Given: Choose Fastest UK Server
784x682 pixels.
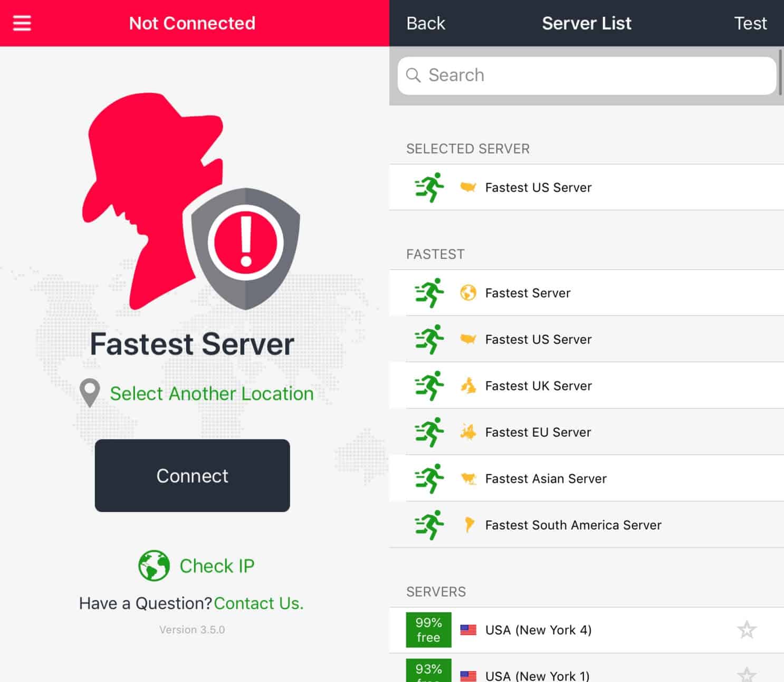Looking at the screenshot, I should 587,386.
